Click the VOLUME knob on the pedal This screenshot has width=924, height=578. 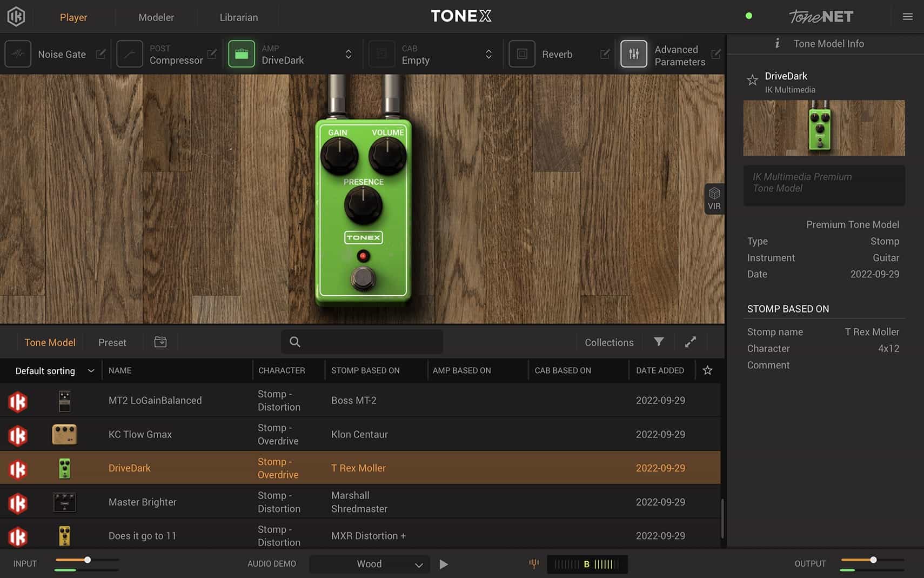pyautogui.click(x=387, y=156)
